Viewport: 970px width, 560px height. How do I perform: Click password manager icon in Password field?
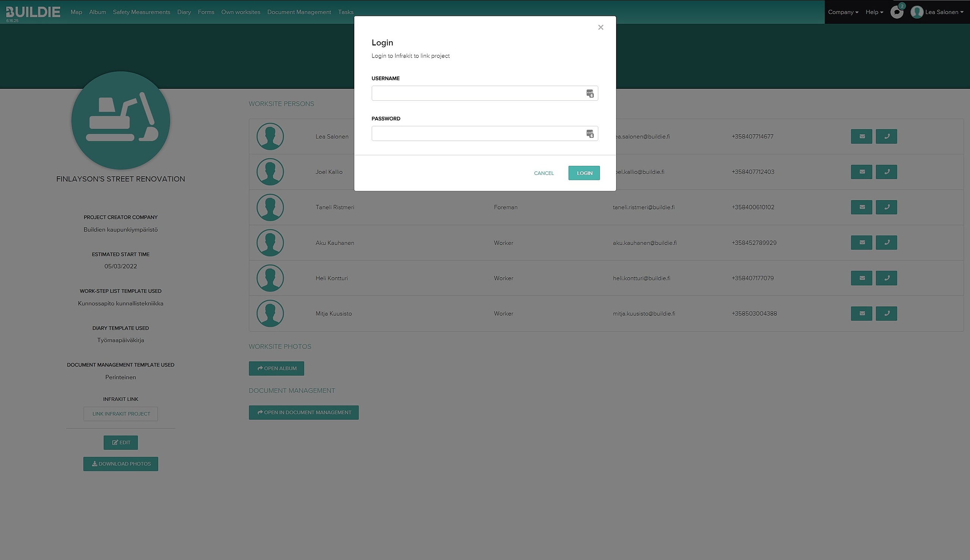(590, 134)
